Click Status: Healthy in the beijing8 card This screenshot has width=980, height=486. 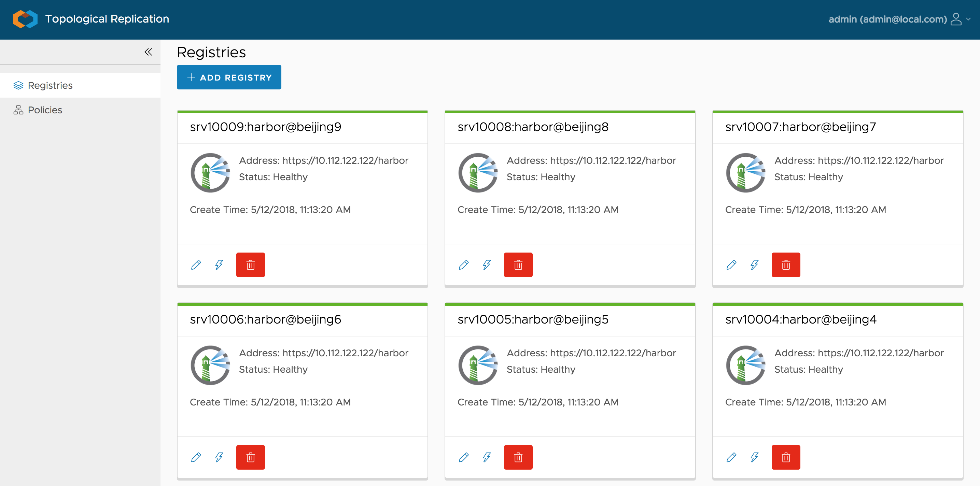click(541, 177)
